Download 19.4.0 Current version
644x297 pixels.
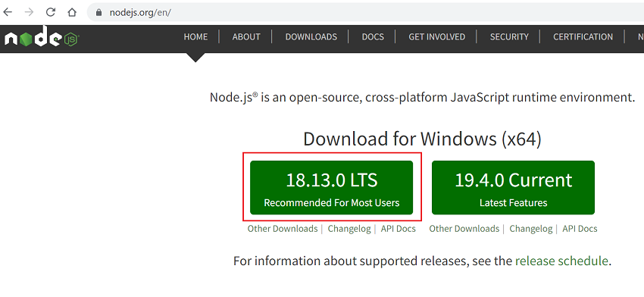click(x=513, y=188)
